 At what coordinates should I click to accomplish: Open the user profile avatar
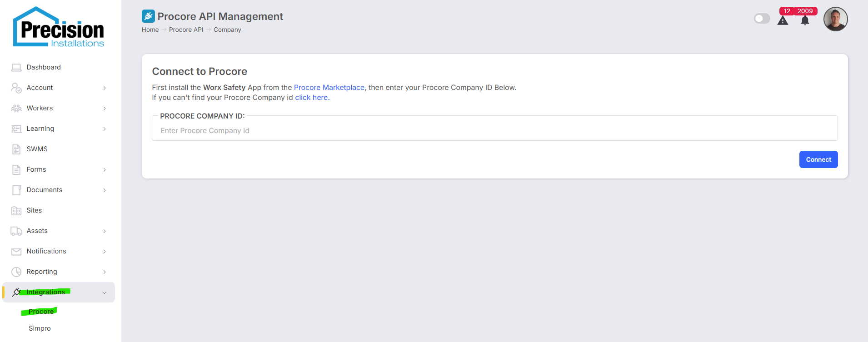(x=835, y=19)
